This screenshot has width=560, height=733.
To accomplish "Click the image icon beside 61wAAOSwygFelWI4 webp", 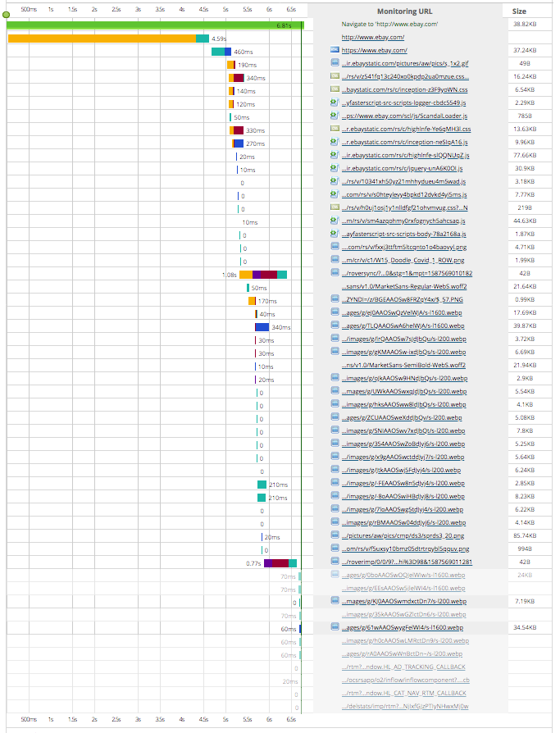I will click(x=335, y=626).
